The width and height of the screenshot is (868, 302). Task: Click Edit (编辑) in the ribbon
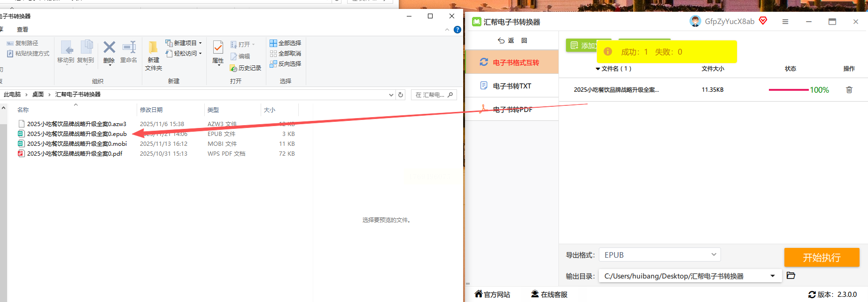(x=240, y=56)
